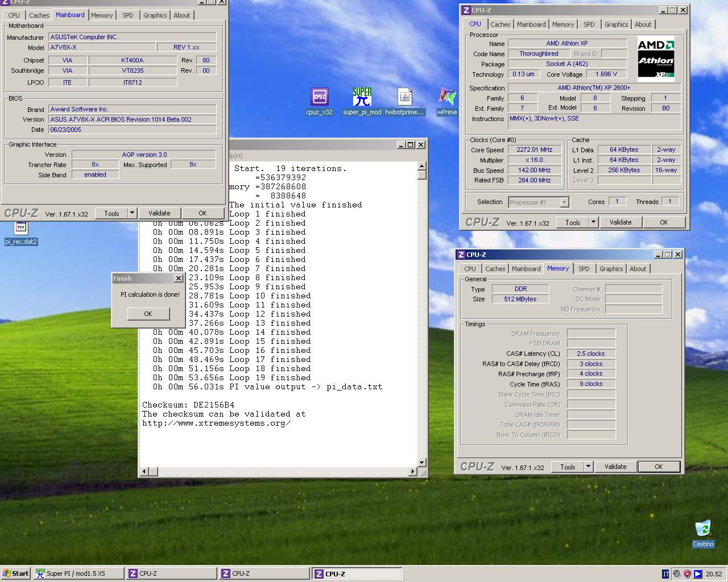Image resolution: width=728 pixels, height=582 pixels.
Task: Select the hwbotprime desktop icon
Action: click(x=404, y=101)
